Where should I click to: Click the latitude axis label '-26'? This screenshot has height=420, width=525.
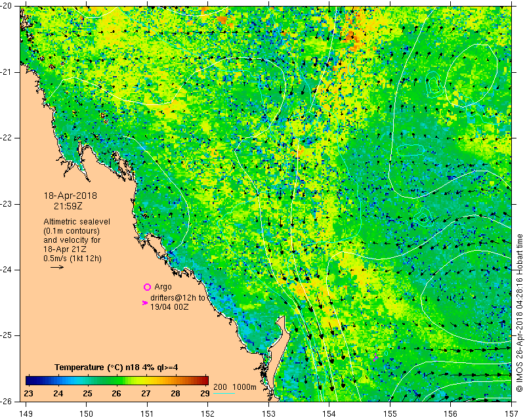point(6,401)
